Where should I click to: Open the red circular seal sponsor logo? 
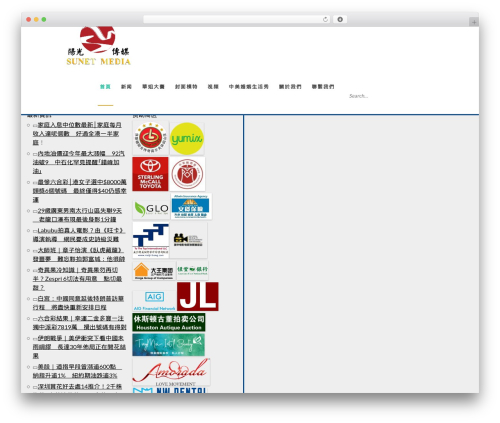point(187,174)
